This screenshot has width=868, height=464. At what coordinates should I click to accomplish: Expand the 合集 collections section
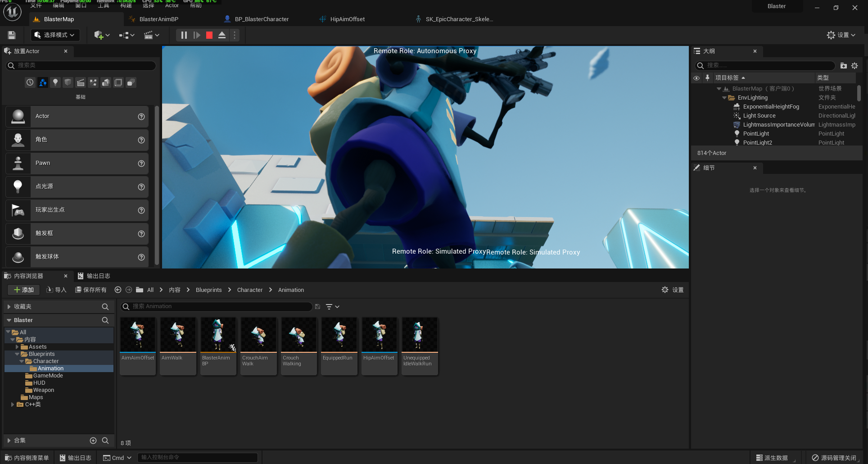(9, 441)
